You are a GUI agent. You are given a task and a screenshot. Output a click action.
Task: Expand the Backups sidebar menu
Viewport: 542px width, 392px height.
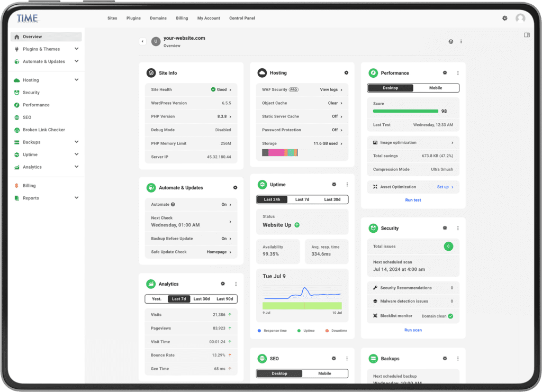(x=76, y=142)
